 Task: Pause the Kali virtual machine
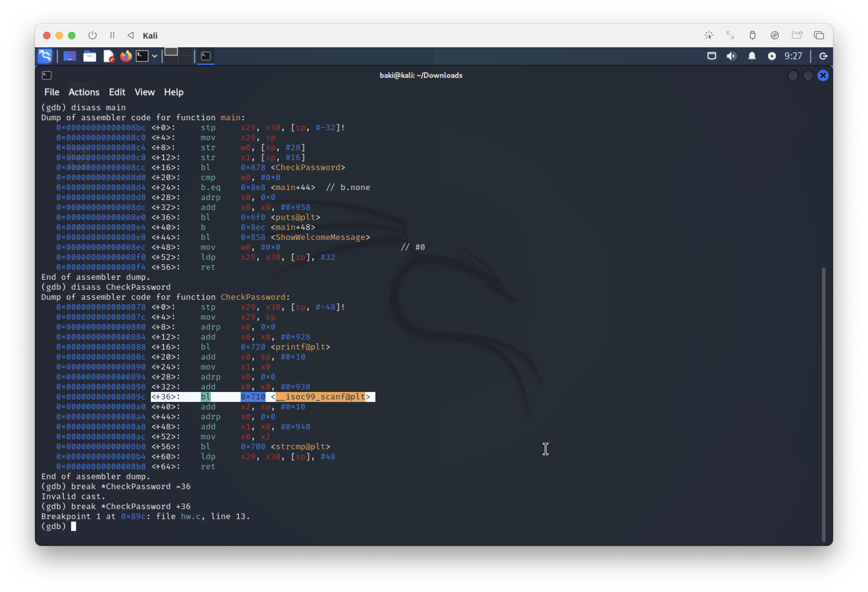tap(112, 35)
